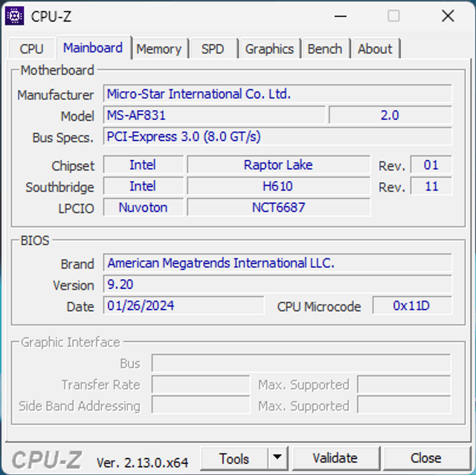Click the CPU-Z app icon in title bar

[x=14, y=16]
